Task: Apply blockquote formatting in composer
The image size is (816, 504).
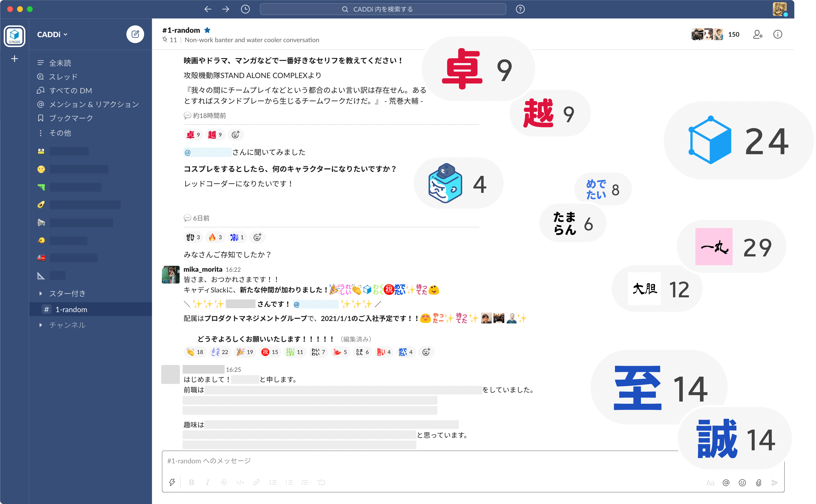Action: point(305,482)
